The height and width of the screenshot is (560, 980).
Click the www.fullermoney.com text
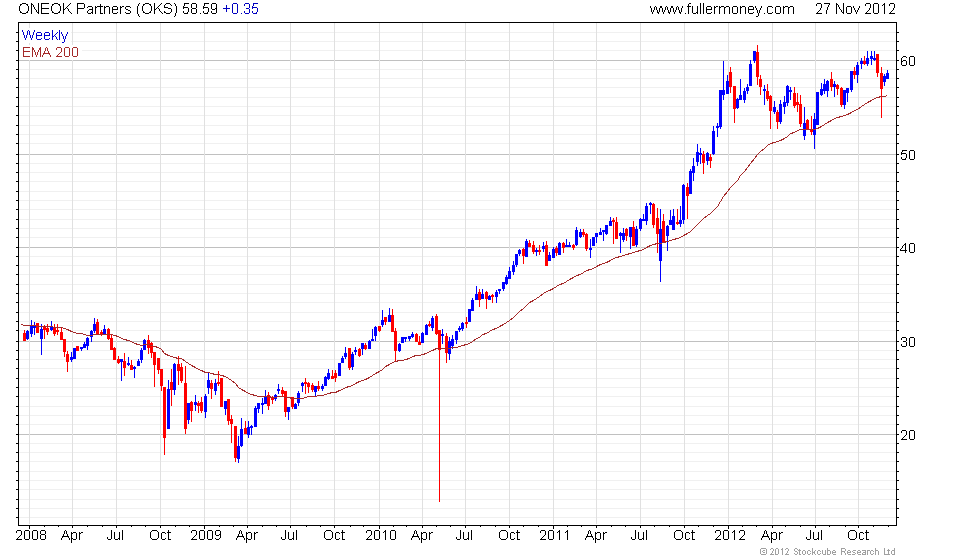[722, 9]
